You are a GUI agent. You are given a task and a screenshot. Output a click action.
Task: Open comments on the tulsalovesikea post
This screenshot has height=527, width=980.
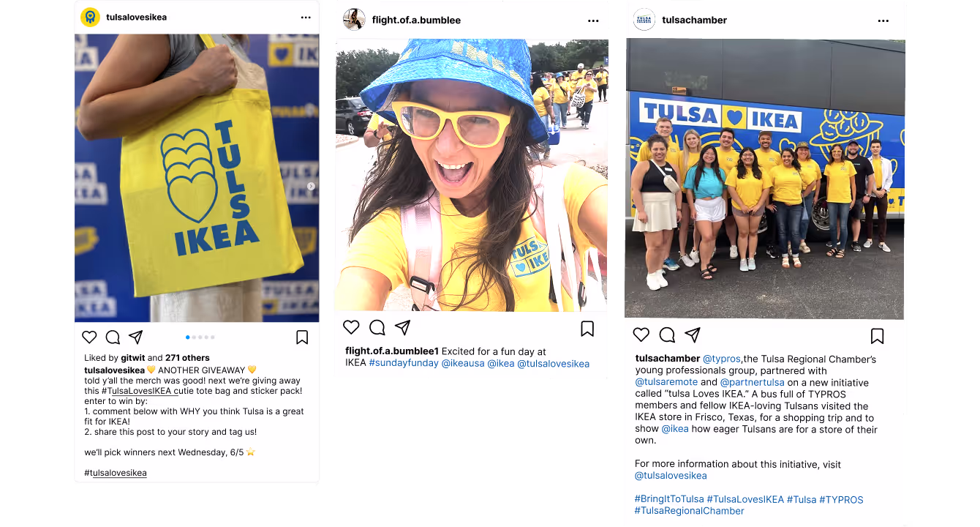click(113, 337)
